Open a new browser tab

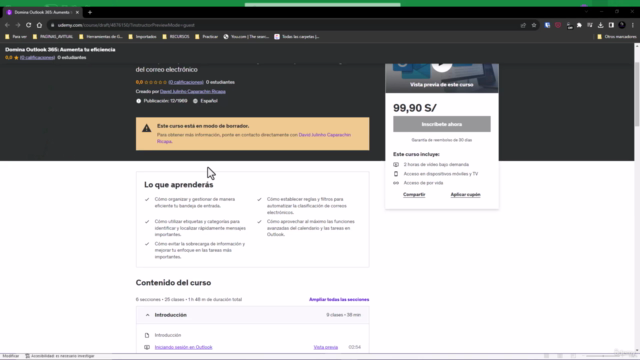pyautogui.click(x=90, y=12)
